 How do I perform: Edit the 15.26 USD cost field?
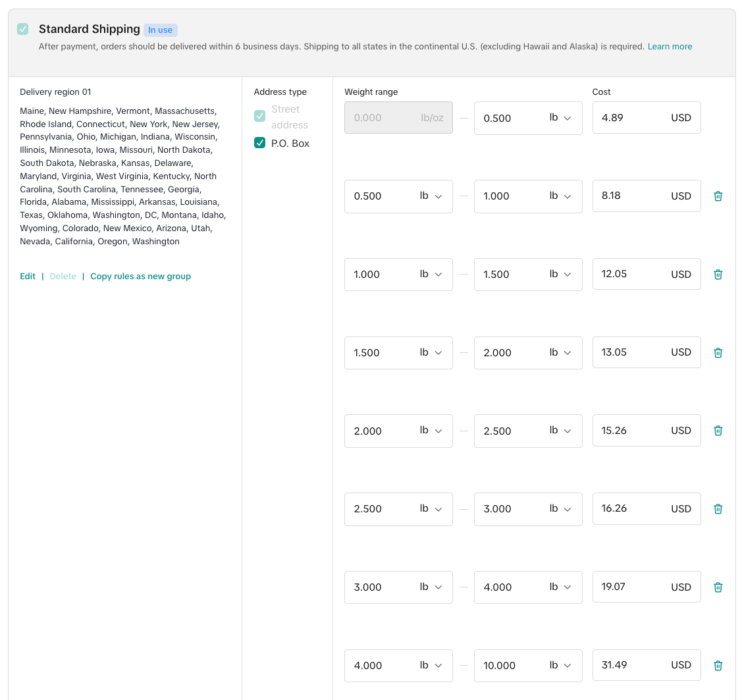[647, 431]
